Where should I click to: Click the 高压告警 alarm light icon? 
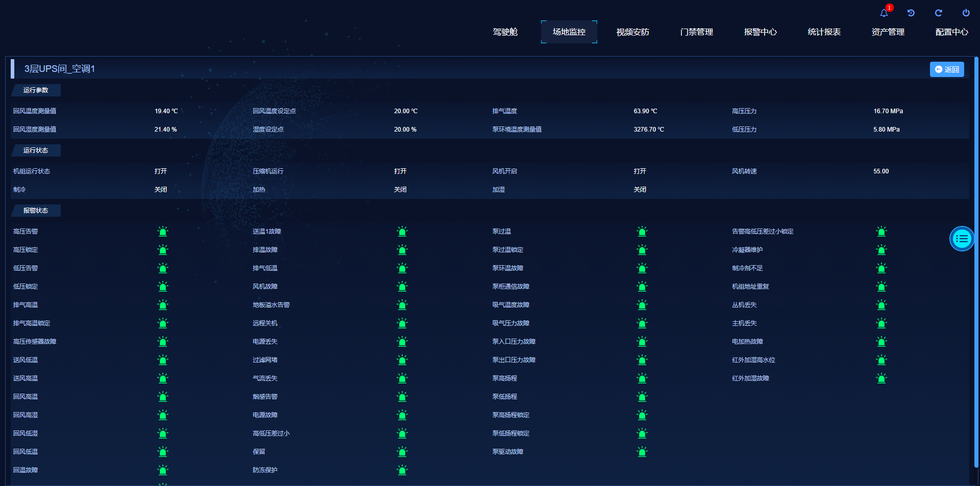pyautogui.click(x=163, y=232)
